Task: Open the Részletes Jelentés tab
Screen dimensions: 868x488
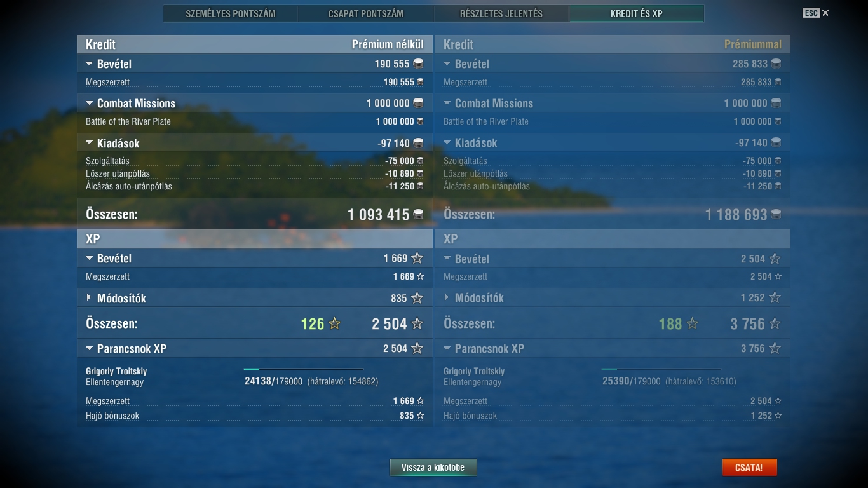Action: [501, 13]
